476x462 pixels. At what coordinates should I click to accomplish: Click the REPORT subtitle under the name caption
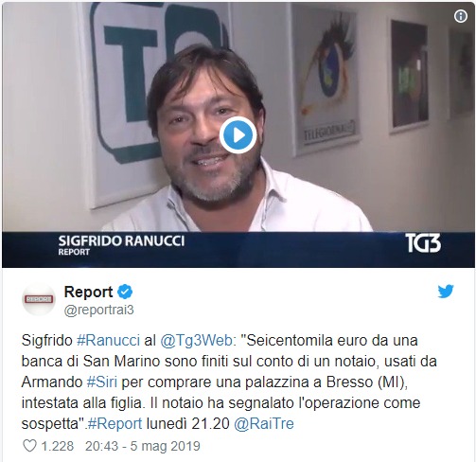coord(74,252)
